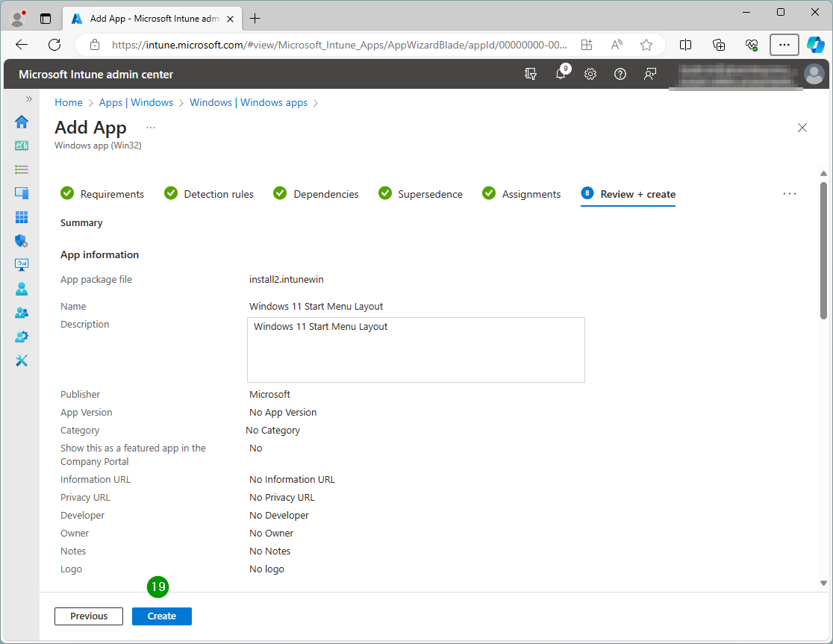This screenshot has height=644, width=833.
Task: Open Home from the left sidebar
Action: [x=22, y=122]
